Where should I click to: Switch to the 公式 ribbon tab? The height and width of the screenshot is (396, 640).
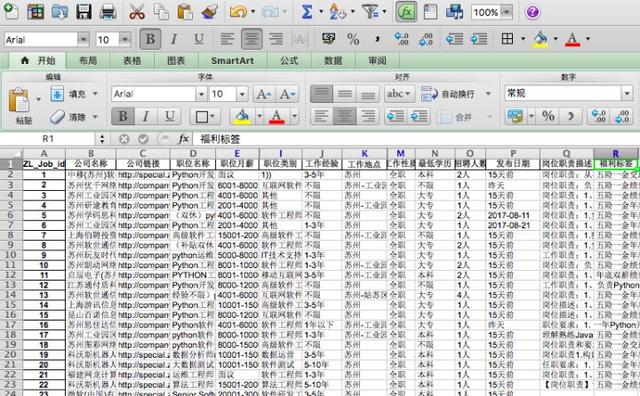pyautogui.click(x=289, y=61)
